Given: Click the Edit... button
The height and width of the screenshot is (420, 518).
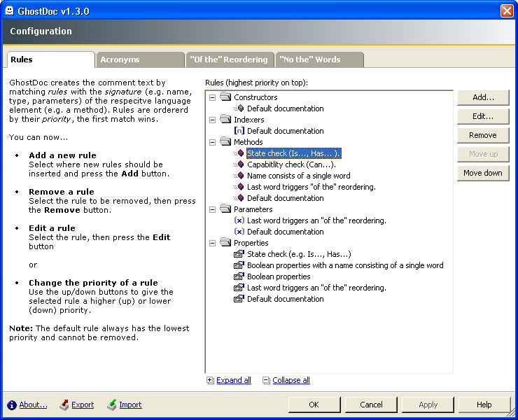Looking at the screenshot, I should [x=483, y=116].
